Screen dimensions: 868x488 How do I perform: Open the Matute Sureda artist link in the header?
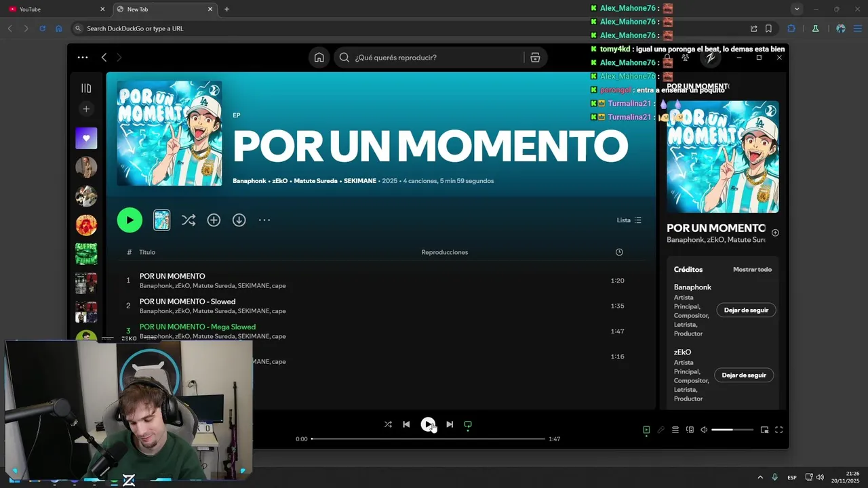click(x=315, y=181)
